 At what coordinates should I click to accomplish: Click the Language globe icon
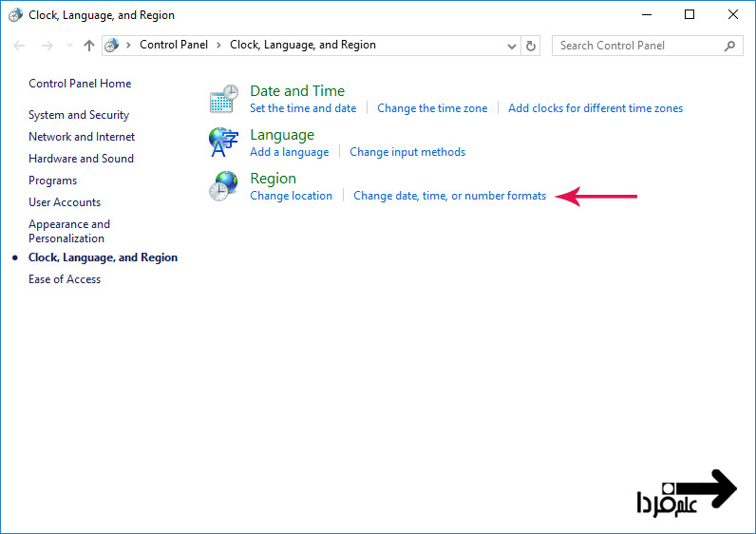pos(224,143)
